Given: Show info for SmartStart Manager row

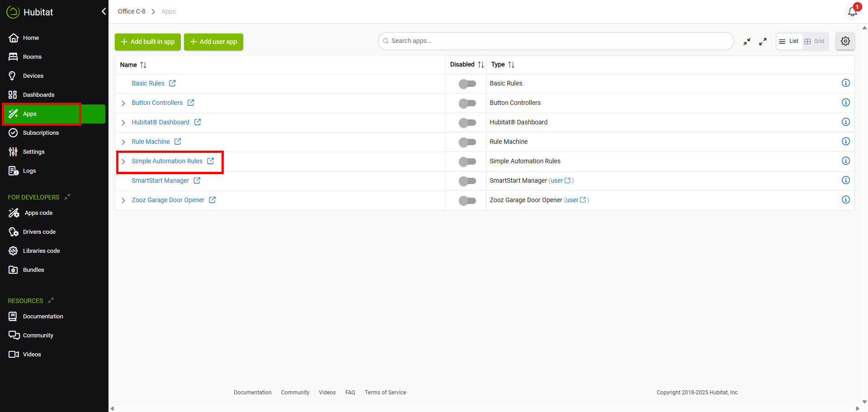Looking at the screenshot, I should click(x=846, y=180).
